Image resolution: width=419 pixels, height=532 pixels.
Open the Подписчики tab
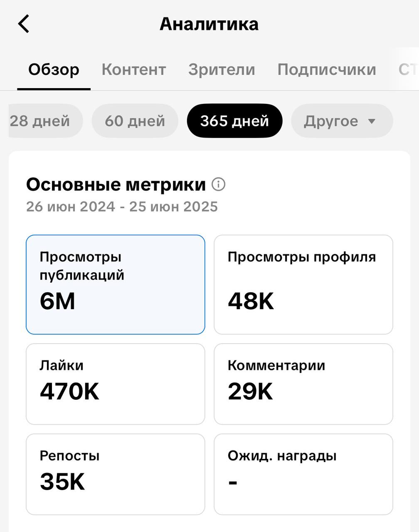[327, 69]
